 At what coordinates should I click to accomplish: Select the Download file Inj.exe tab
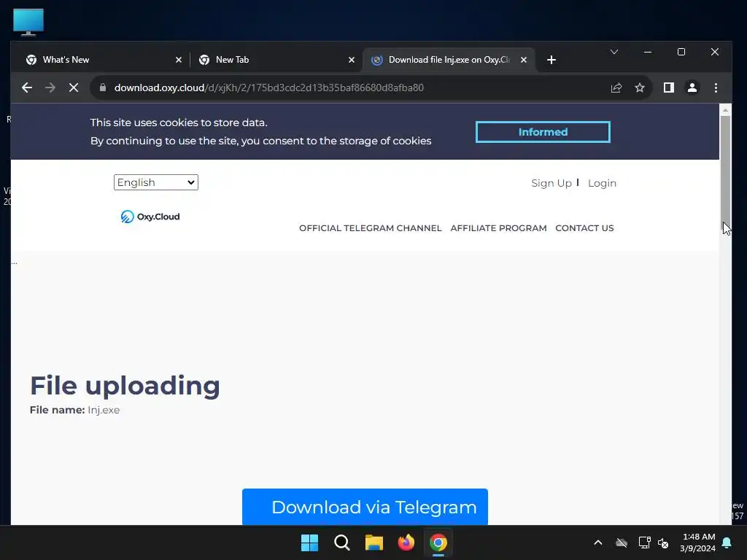(x=449, y=60)
